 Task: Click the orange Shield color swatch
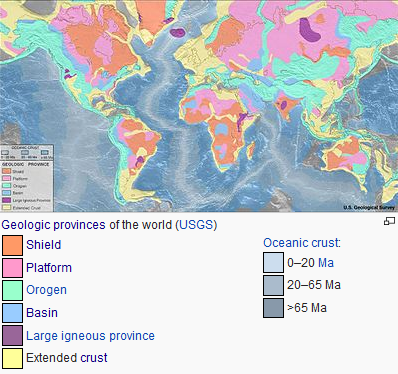[x=13, y=245]
